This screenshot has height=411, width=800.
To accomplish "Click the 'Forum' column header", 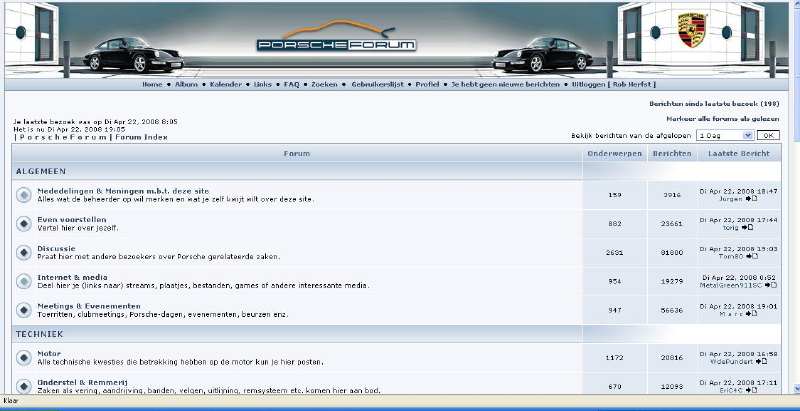I will (297, 153).
